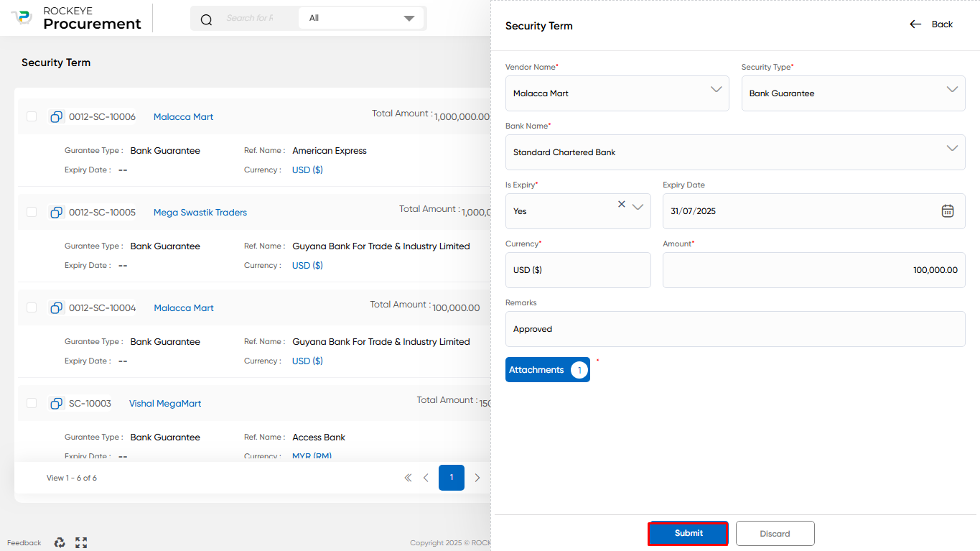Copy icon next to 0012-SC-10005
Image resolution: width=980 pixels, height=551 pixels.
click(x=57, y=212)
